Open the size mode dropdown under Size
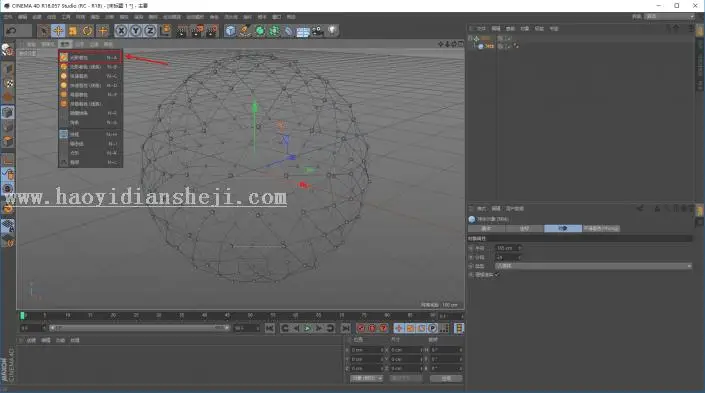The height and width of the screenshot is (393, 705). pyautogui.click(x=406, y=379)
